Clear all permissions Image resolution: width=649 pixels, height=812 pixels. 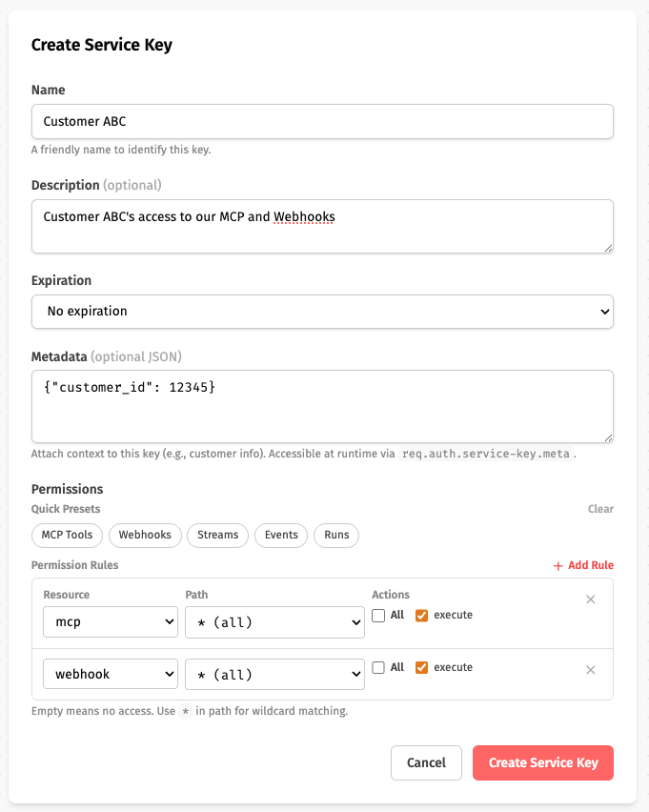(600, 509)
